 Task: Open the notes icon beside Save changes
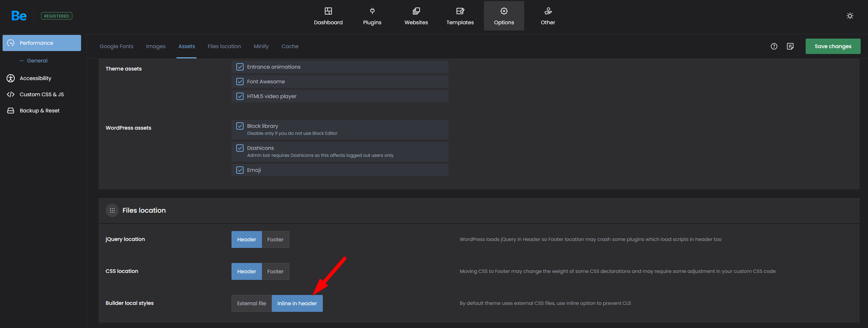tap(790, 46)
